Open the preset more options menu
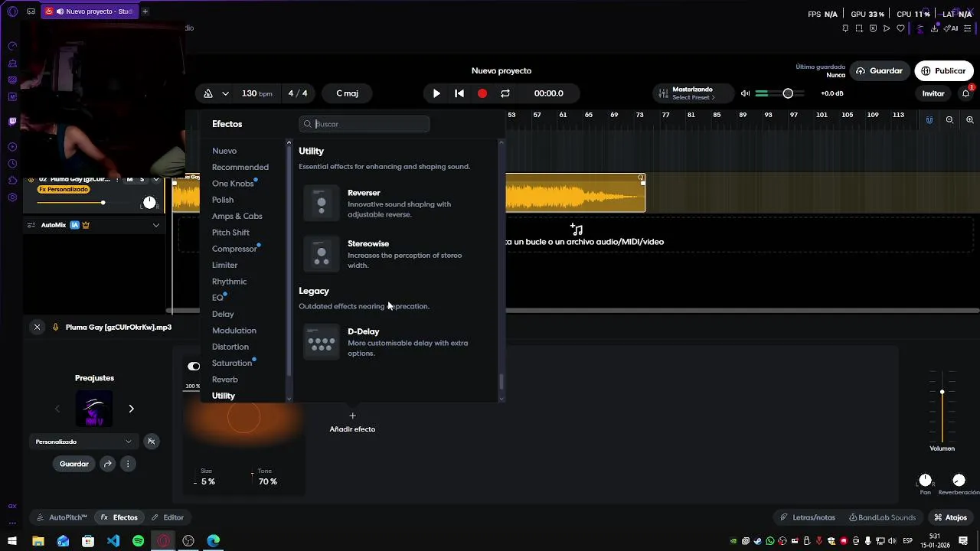Viewport: 980px width, 551px height. coord(128,464)
